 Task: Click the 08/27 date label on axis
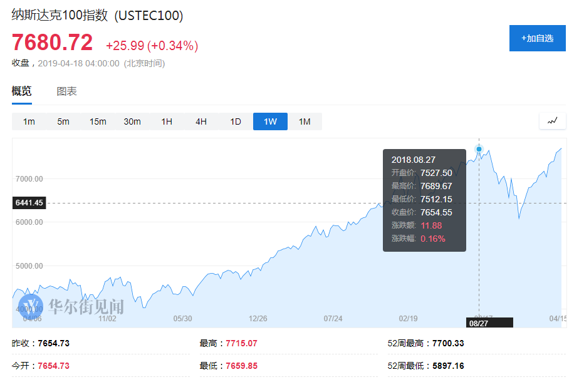[489, 323]
